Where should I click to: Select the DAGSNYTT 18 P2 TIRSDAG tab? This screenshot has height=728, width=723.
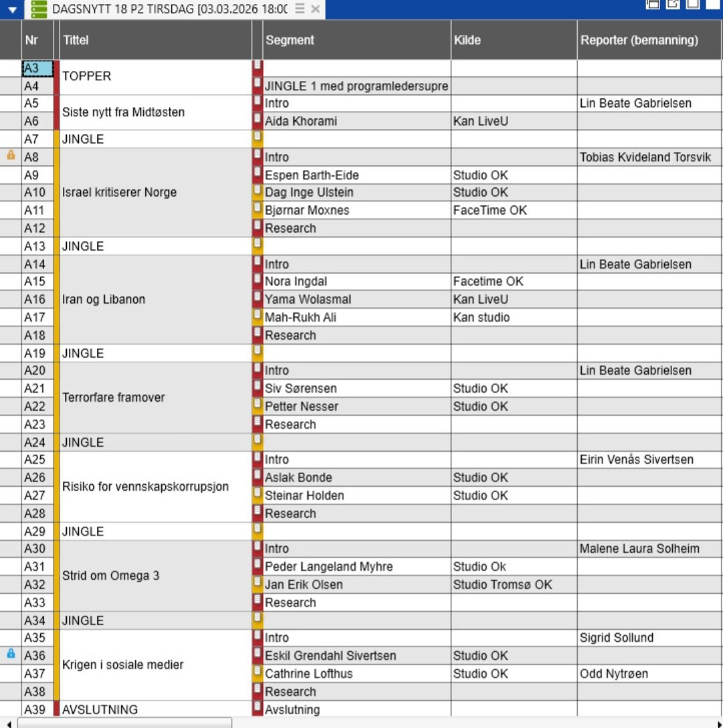[x=169, y=9]
